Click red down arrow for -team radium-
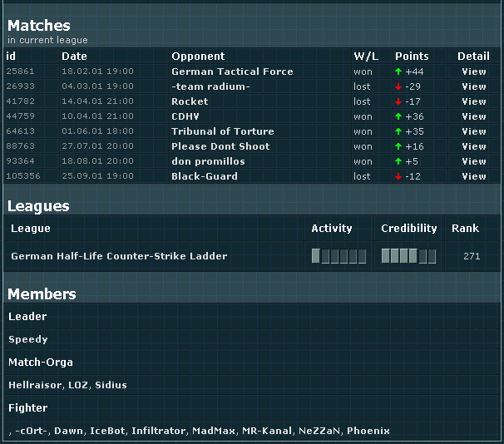The image size is (504, 444). click(398, 86)
